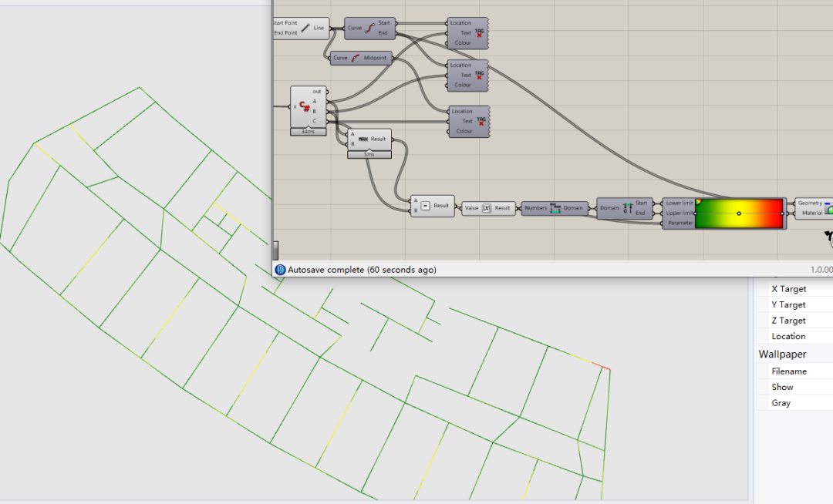The width and height of the screenshot is (833, 504).
Task: Click the End Point input of Line component
Action: (x=286, y=33)
